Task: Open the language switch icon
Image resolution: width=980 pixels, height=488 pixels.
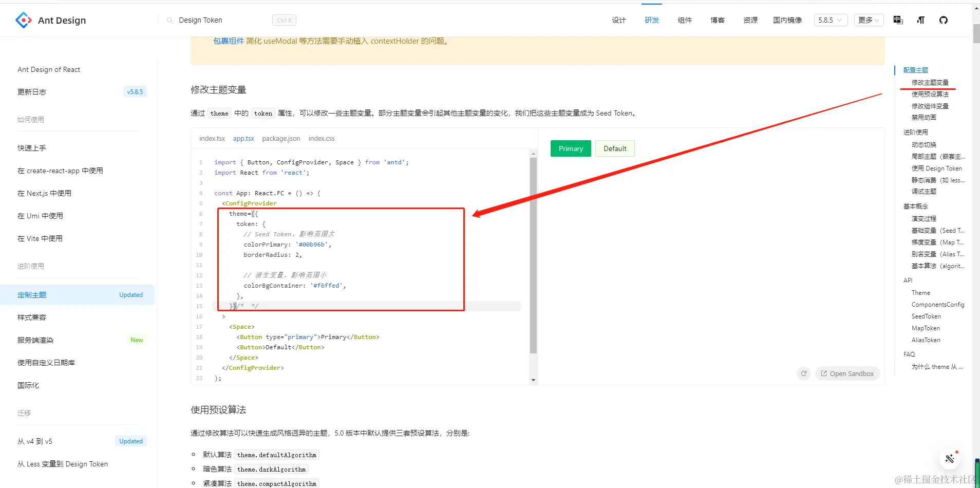Action: click(x=898, y=20)
